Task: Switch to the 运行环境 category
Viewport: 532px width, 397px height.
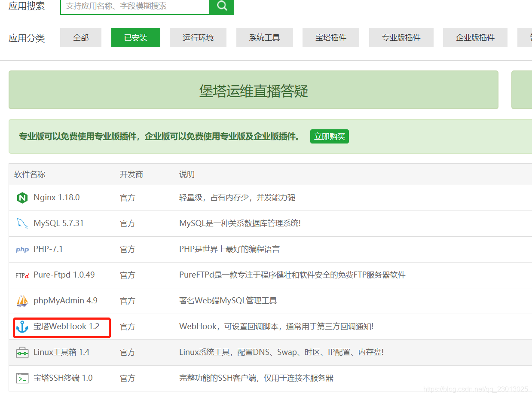Action: [198, 38]
